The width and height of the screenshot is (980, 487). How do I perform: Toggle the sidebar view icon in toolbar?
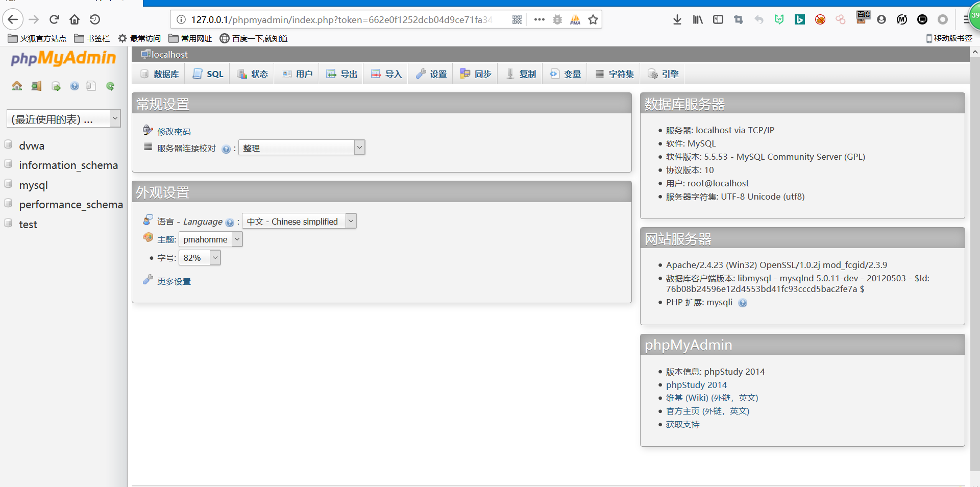[718, 19]
